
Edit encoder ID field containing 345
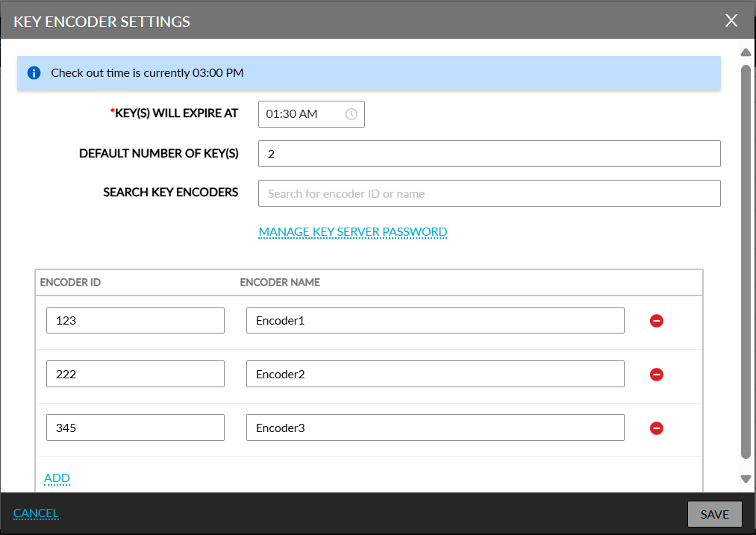click(135, 428)
